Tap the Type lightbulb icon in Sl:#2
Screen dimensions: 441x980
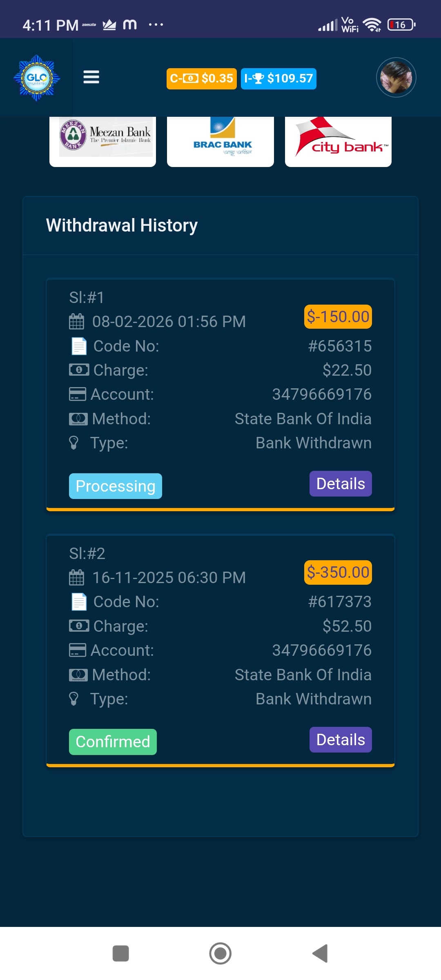point(74,699)
